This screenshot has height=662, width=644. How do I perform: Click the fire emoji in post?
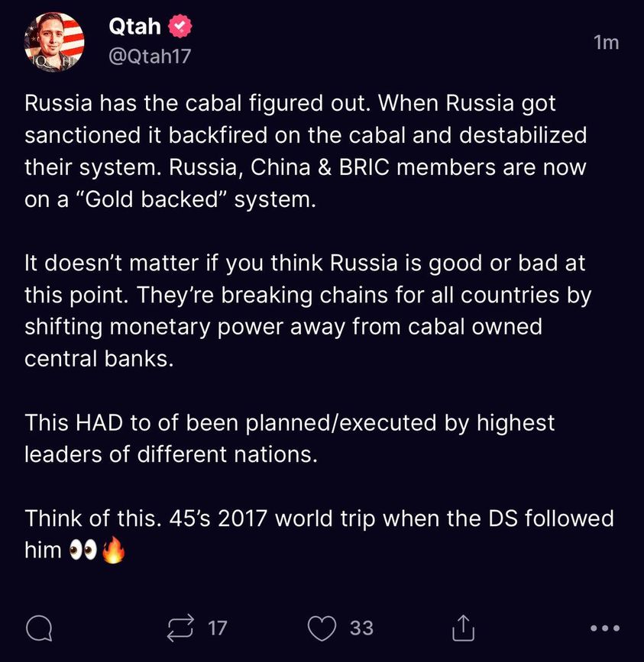click(x=112, y=551)
